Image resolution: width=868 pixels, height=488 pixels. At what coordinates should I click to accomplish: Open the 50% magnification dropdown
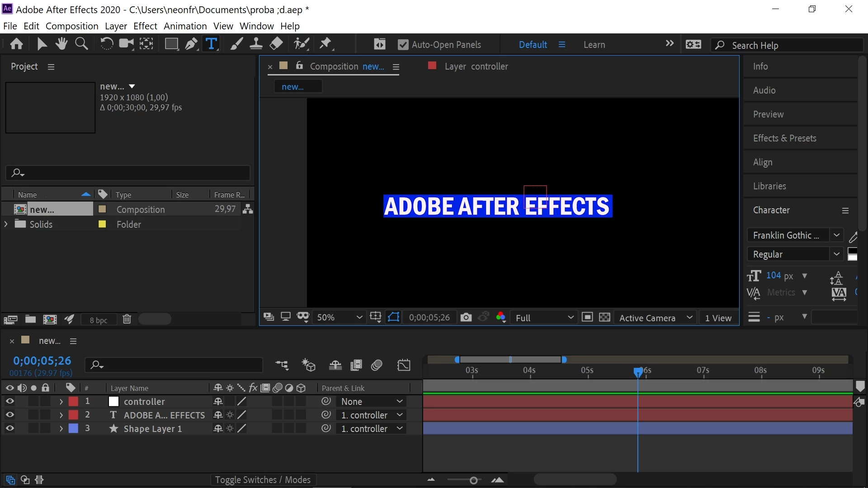coord(340,318)
